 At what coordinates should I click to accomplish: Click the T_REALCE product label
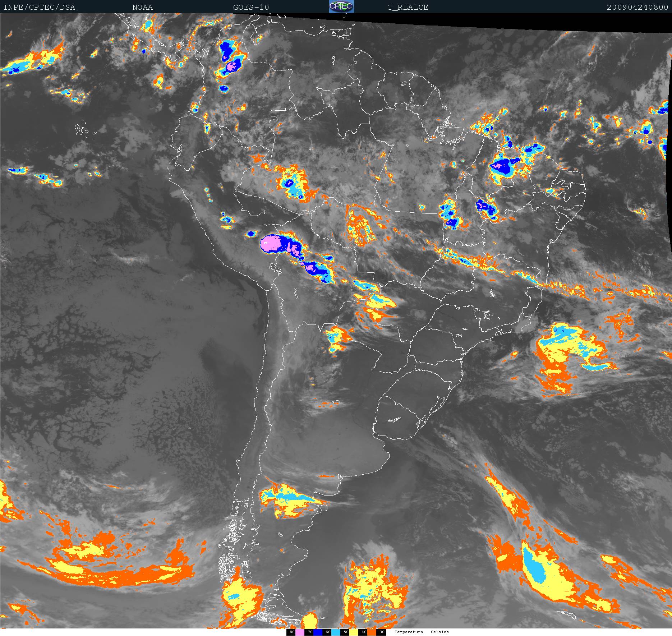click(x=408, y=7)
